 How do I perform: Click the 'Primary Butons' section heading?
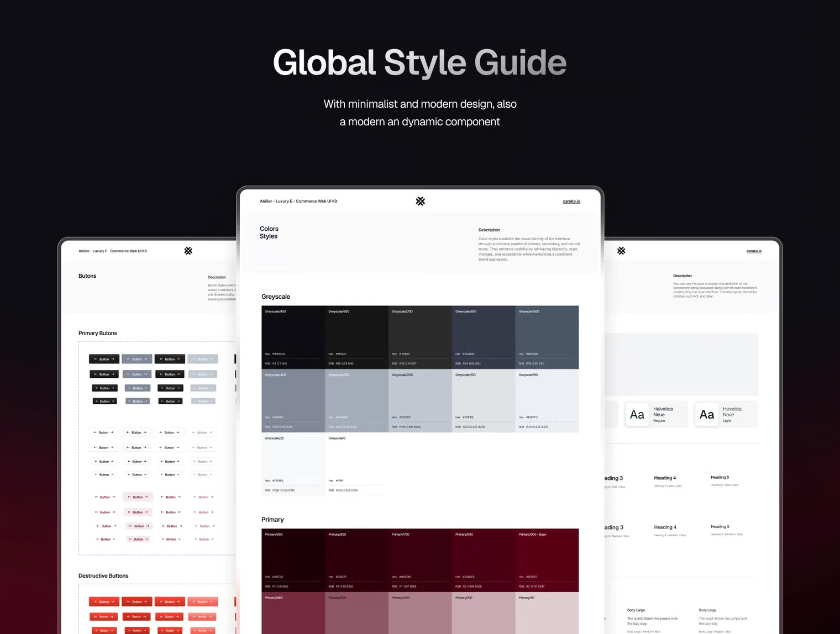tap(98, 333)
